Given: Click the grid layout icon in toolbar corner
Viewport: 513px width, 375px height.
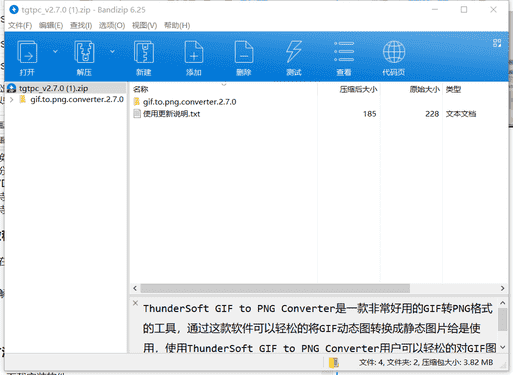Looking at the screenshot, I should pyautogui.click(x=497, y=43).
